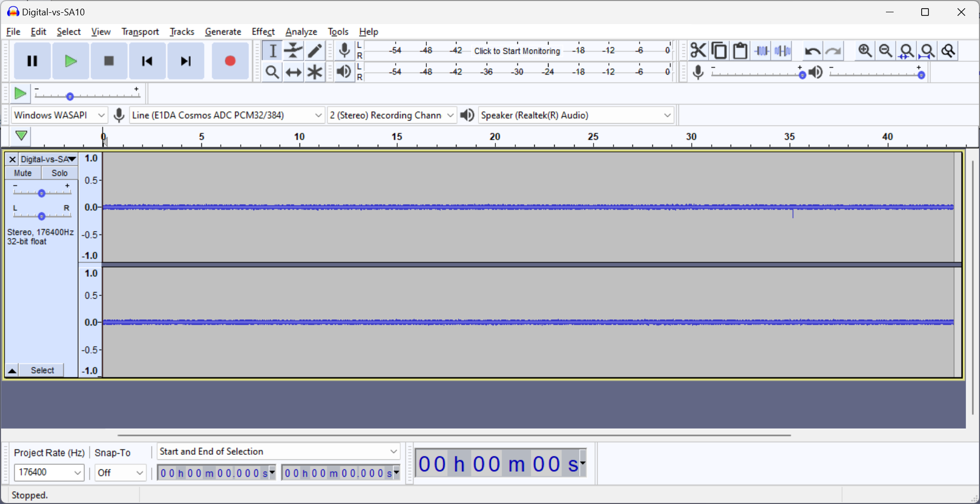Viewport: 980px width, 504px height.
Task: Click the playback meter speaker icon
Action: coord(344,72)
